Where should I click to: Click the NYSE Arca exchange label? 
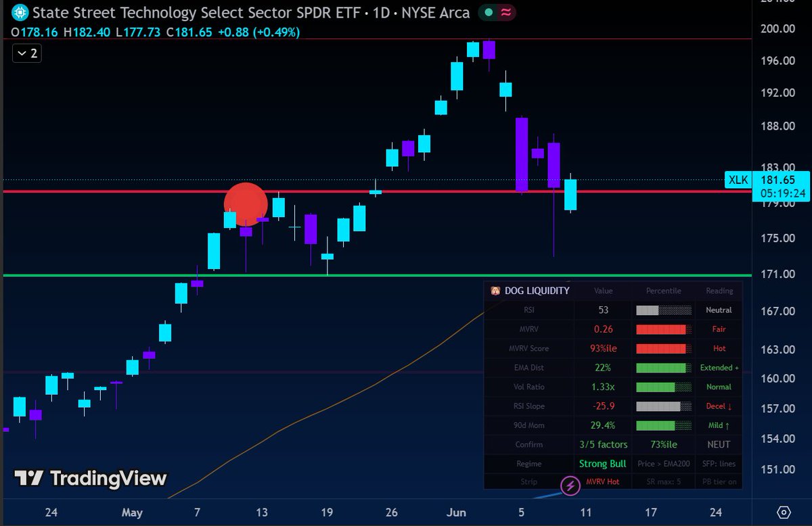437,12
